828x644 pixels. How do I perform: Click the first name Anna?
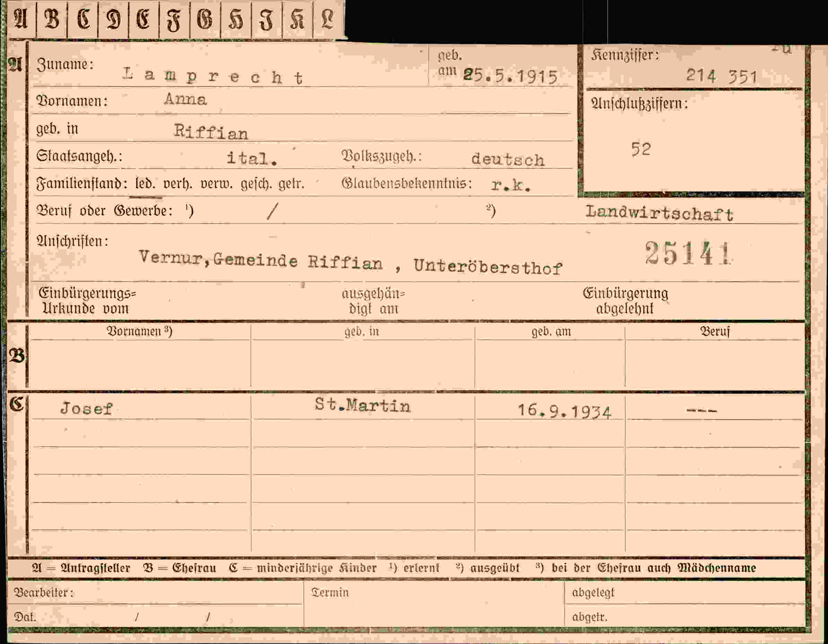pyautogui.click(x=185, y=100)
